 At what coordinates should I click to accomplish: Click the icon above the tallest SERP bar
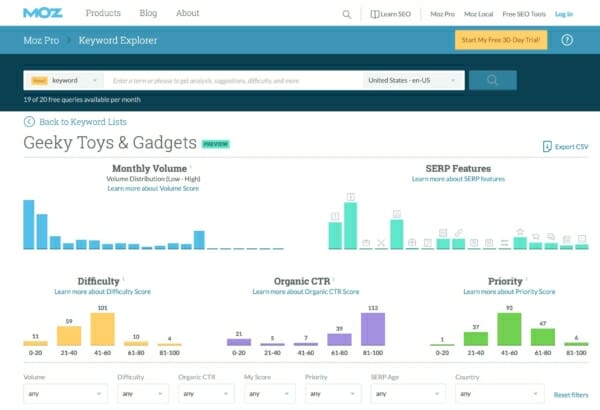point(351,197)
